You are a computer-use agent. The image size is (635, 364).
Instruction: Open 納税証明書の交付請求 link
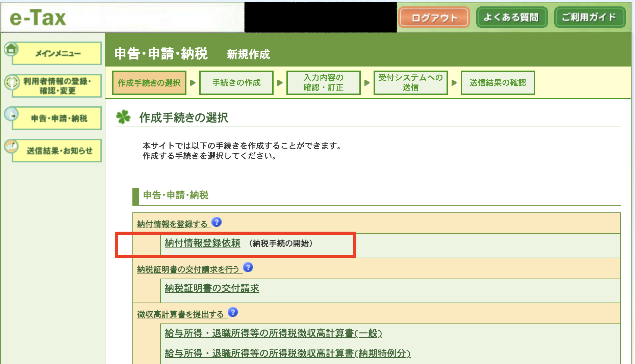[x=212, y=288]
